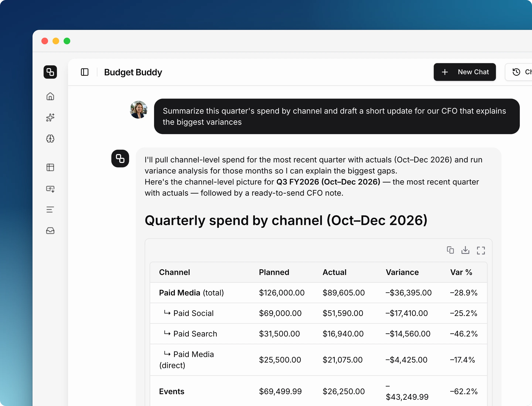Click the Variance column header
This screenshot has width=532, height=406.
402,272
